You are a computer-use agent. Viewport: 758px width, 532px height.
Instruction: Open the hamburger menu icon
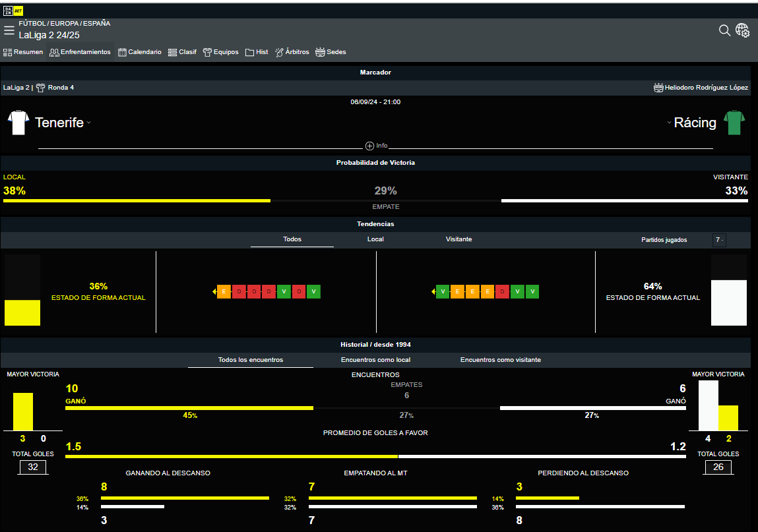pyautogui.click(x=9, y=30)
